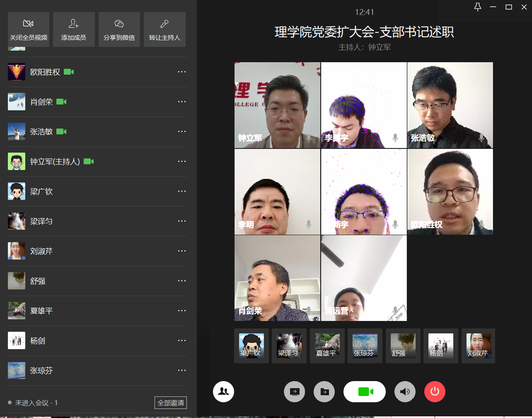
Task: Click the screen share button
Action: coord(294,391)
